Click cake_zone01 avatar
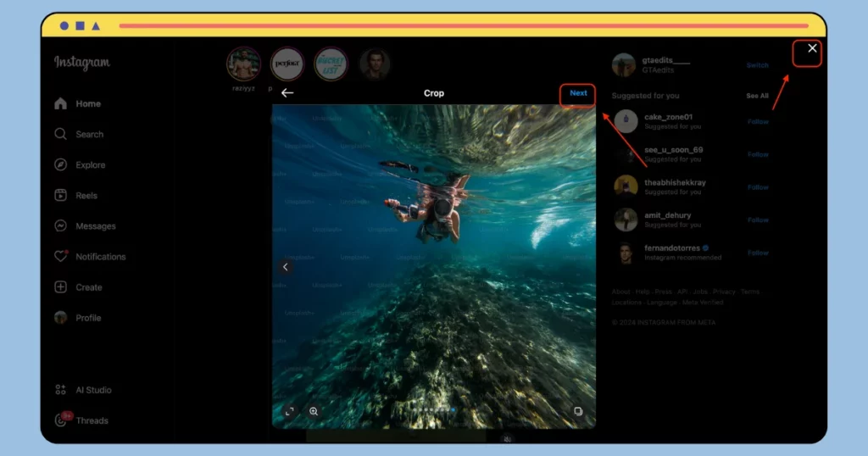This screenshot has height=456, width=868. coord(626,121)
